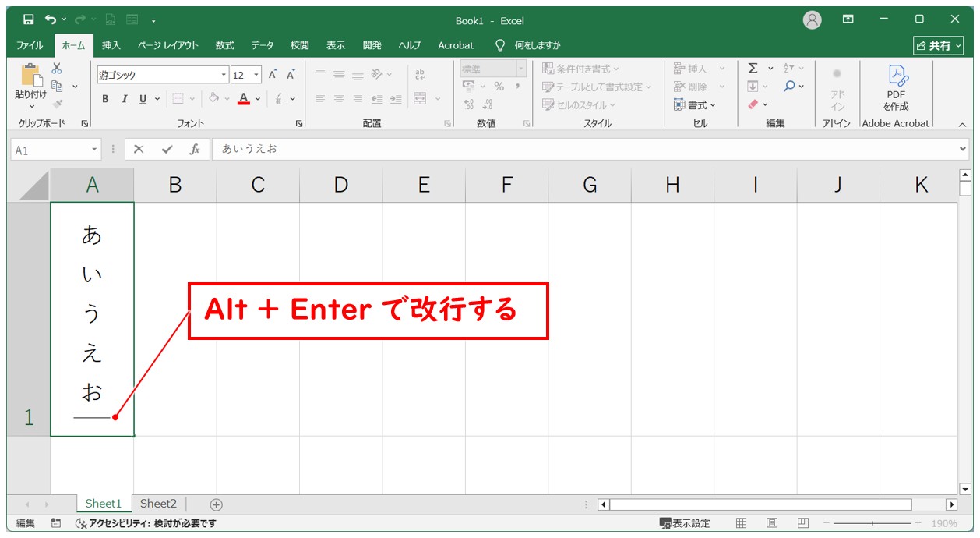Click the Select All triangle at the grid corner

(x=32, y=186)
